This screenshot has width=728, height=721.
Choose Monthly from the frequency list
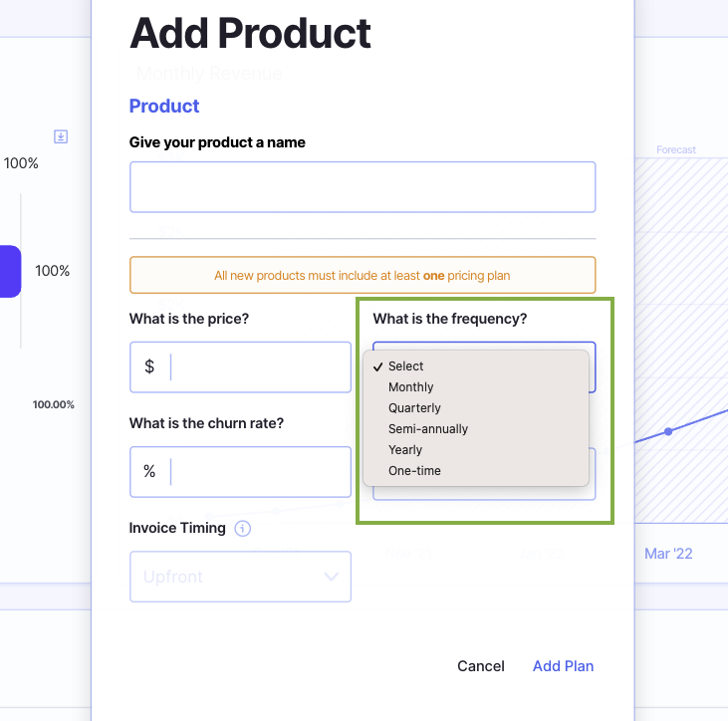411,387
